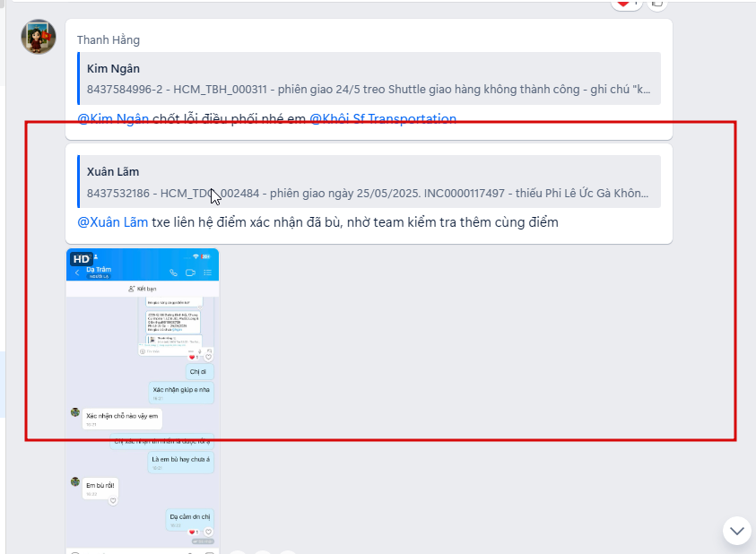Click the HD badge on the image
The image size is (756, 554).
click(81, 259)
